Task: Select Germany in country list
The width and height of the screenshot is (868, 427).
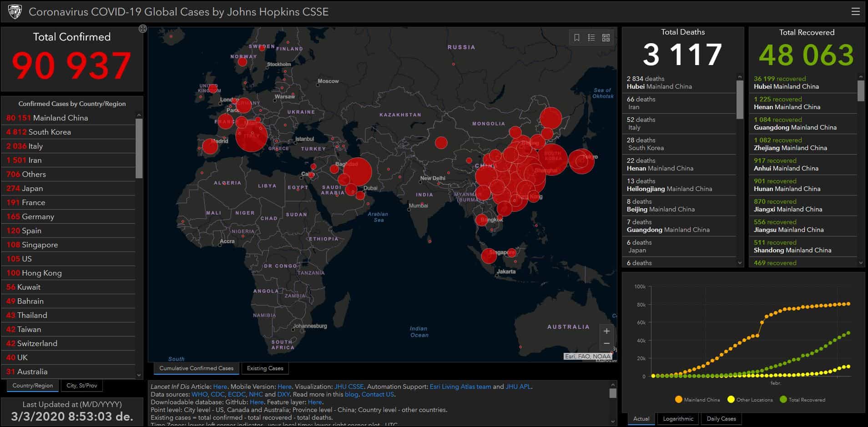Action: [68, 216]
